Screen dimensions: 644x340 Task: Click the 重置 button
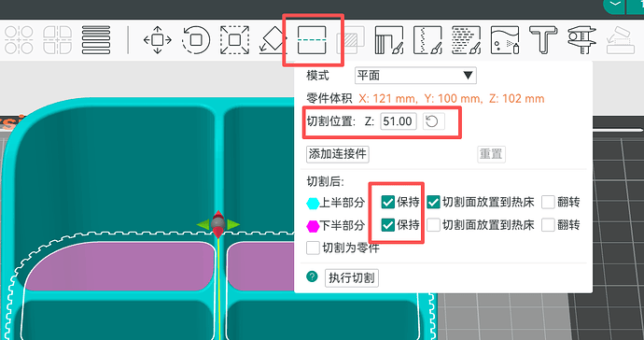click(491, 154)
